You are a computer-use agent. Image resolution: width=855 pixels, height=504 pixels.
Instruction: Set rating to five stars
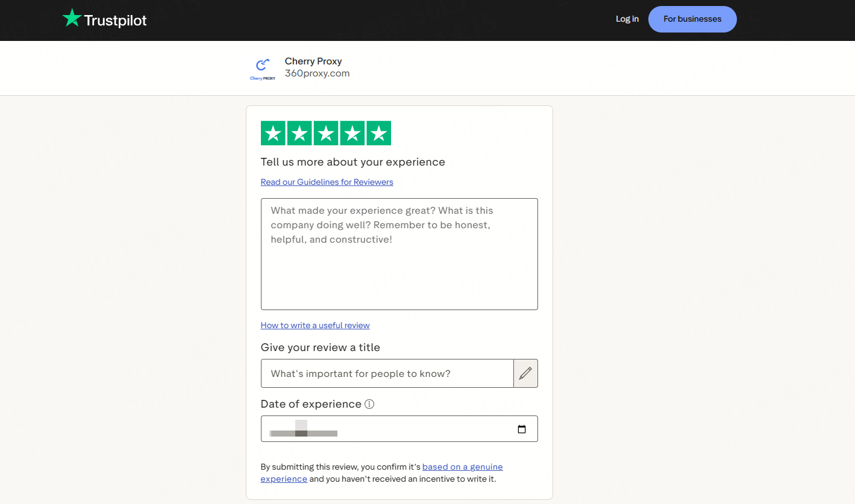379,133
